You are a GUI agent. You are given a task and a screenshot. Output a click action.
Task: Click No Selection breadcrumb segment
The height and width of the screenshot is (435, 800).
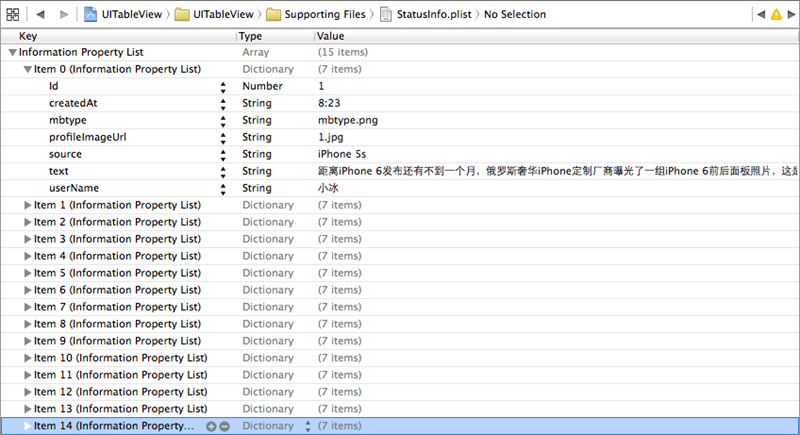click(x=515, y=14)
